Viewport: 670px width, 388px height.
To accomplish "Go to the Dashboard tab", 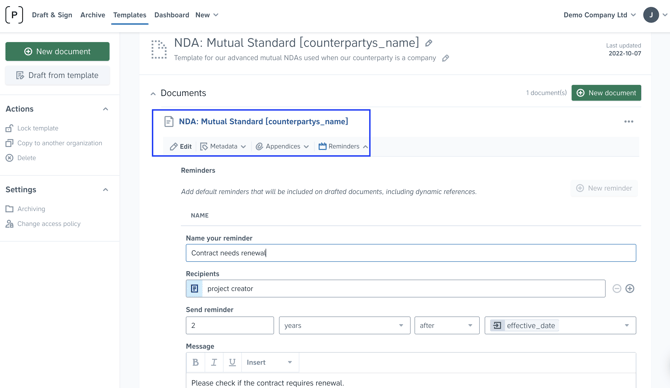I will 171,15.
